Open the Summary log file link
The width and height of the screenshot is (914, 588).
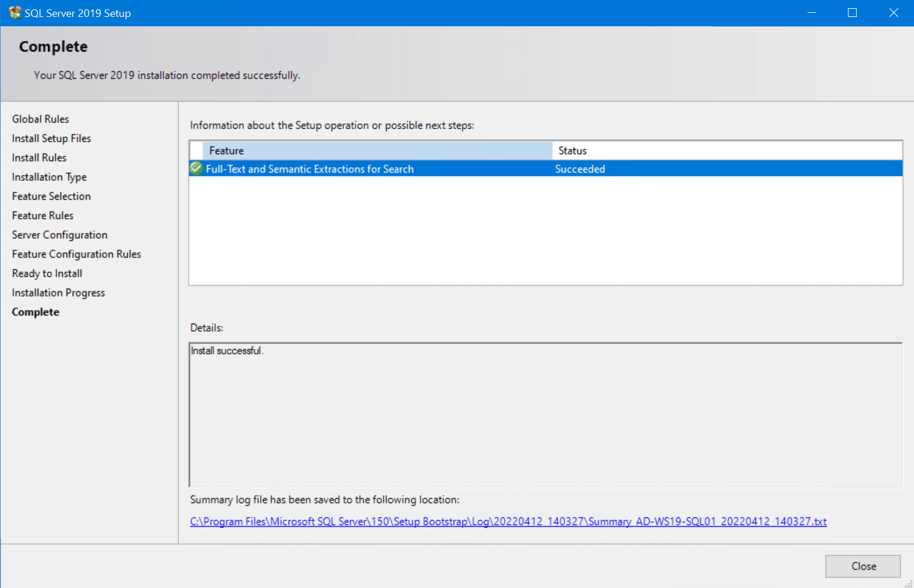tap(508, 521)
